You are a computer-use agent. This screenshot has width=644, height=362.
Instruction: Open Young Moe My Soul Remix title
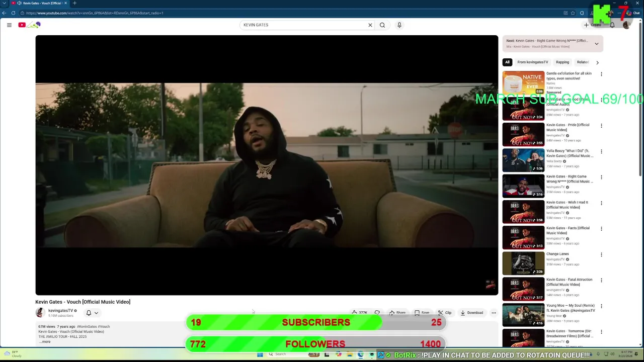pyautogui.click(x=571, y=308)
